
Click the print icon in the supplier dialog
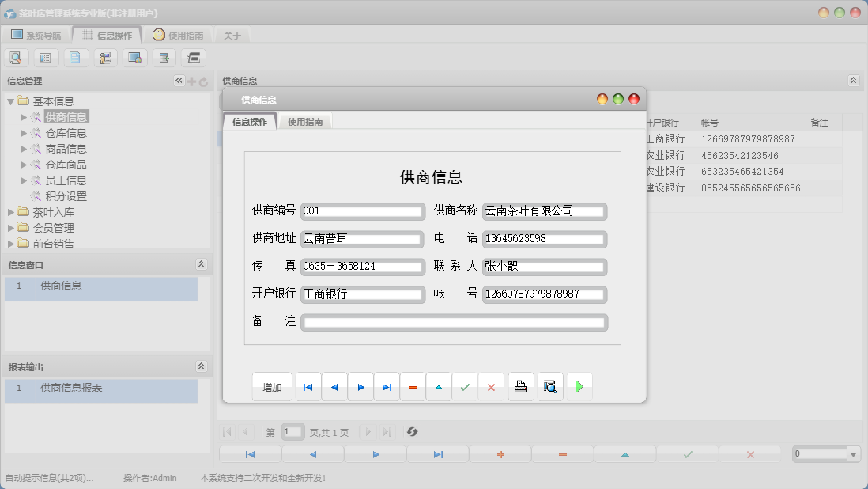520,387
